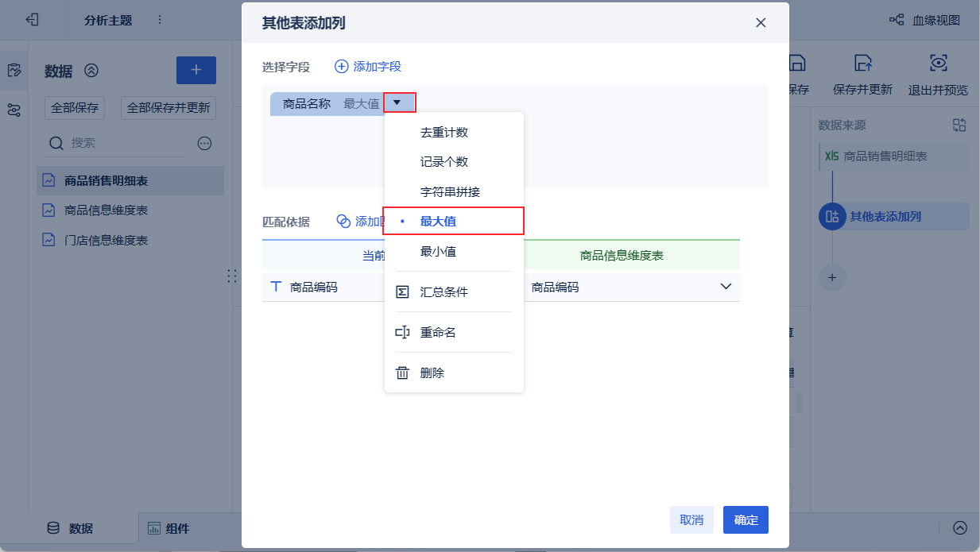980x552 pixels.
Task: Open the lineage view (血缘视图) icon
Action: coord(897,21)
